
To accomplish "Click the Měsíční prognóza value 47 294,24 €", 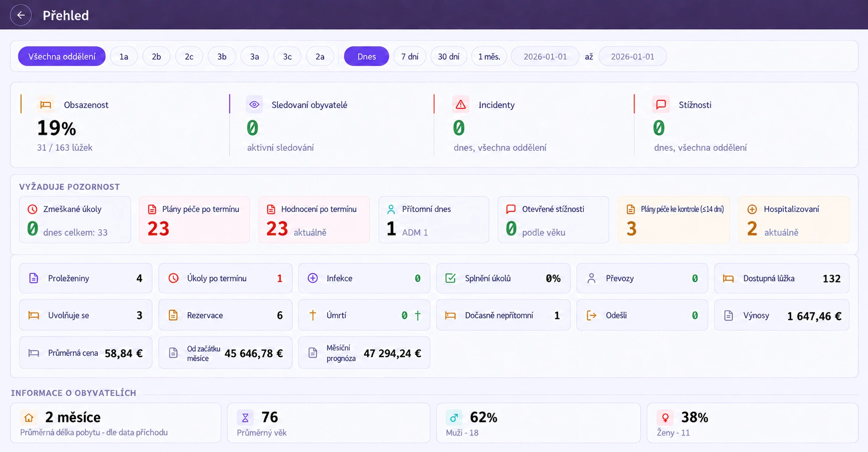I will pos(393,354).
